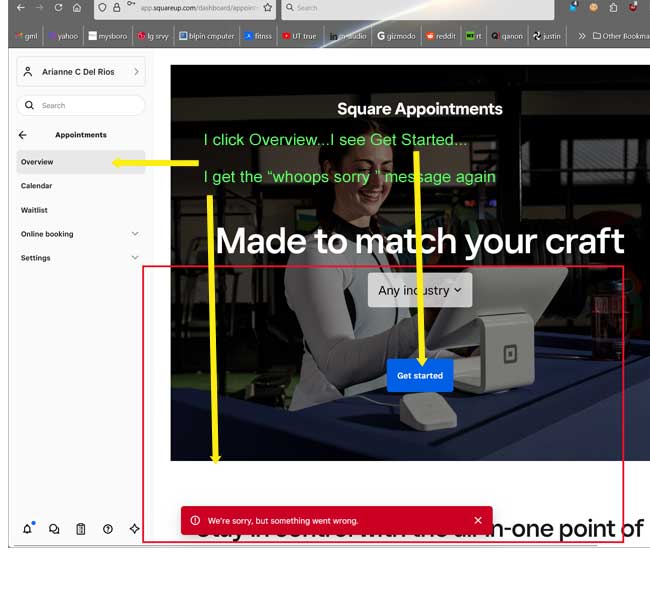Open the messages chat bubbles icon
This screenshot has height=604, width=650.
pyautogui.click(x=54, y=529)
